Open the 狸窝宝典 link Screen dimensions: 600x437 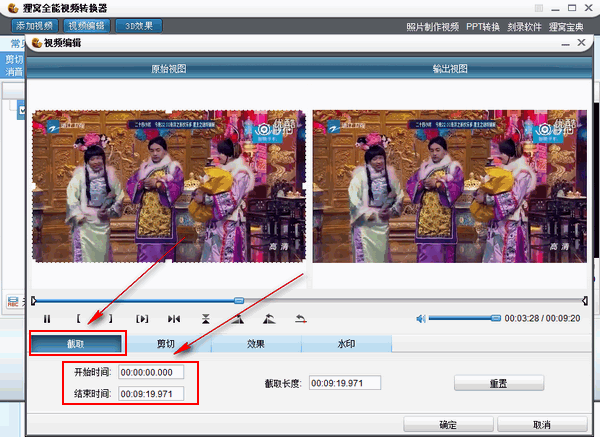(566, 27)
